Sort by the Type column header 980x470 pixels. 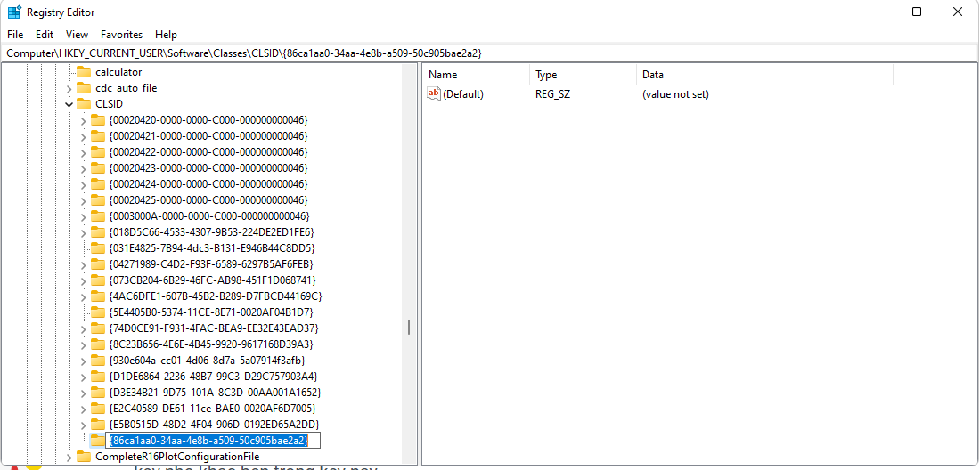point(584,75)
